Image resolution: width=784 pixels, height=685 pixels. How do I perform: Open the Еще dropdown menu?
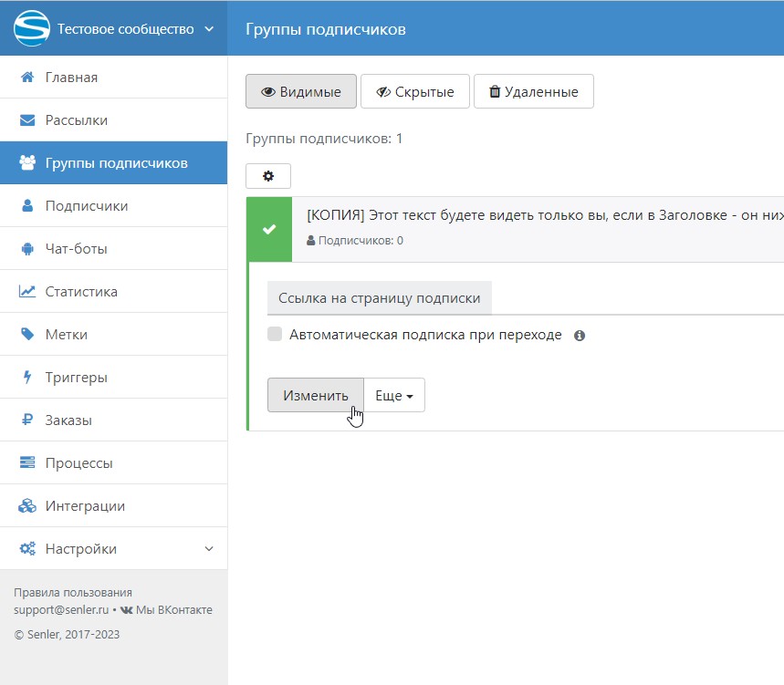pyautogui.click(x=394, y=396)
